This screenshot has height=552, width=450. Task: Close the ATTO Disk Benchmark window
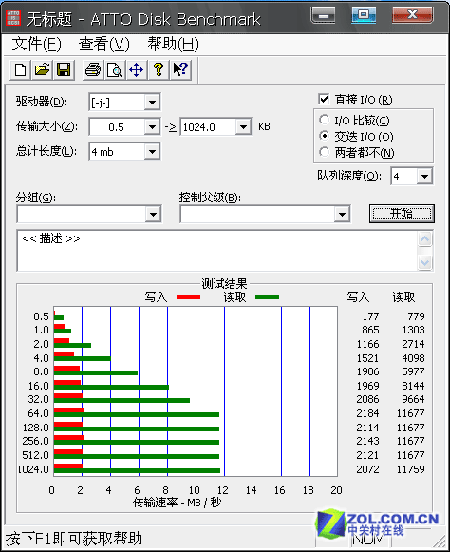(x=413, y=15)
